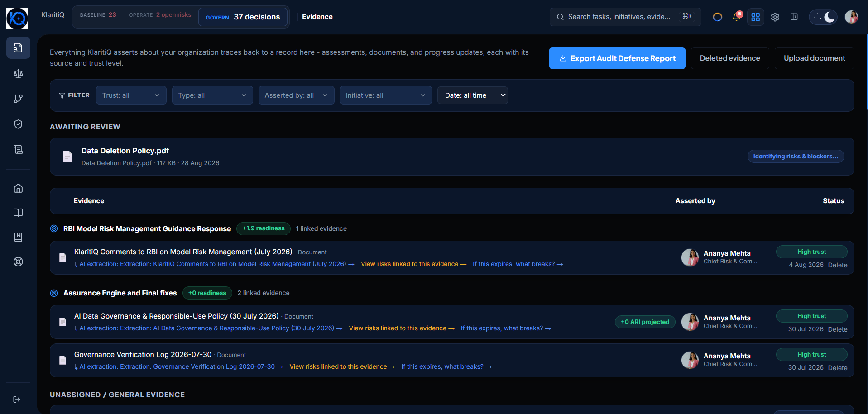
Task: Open the scales of justice sidebar icon
Action: [18, 73]
